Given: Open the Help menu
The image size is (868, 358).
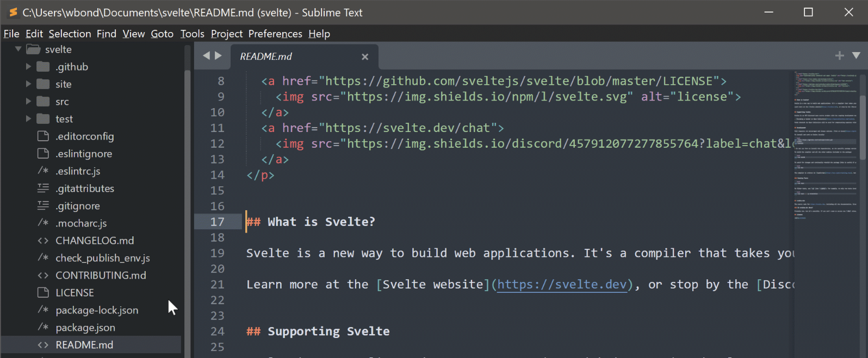Looking at the screenshot, I should coord(319,34).
